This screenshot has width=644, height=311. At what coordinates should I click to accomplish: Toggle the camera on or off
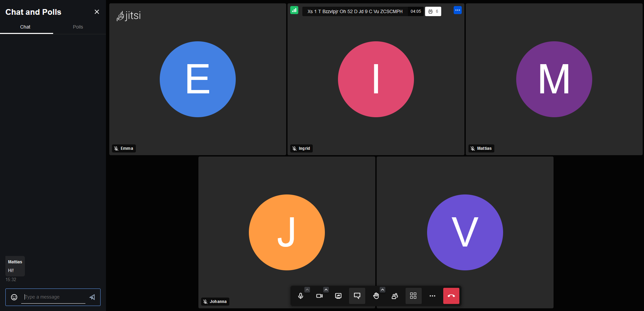(x=319, y=296)
